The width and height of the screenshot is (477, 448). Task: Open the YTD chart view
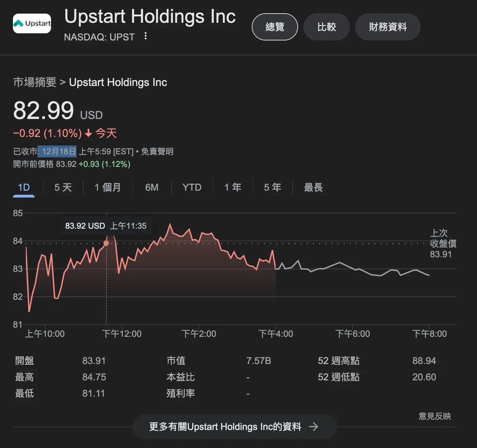(x=191, y=187)
